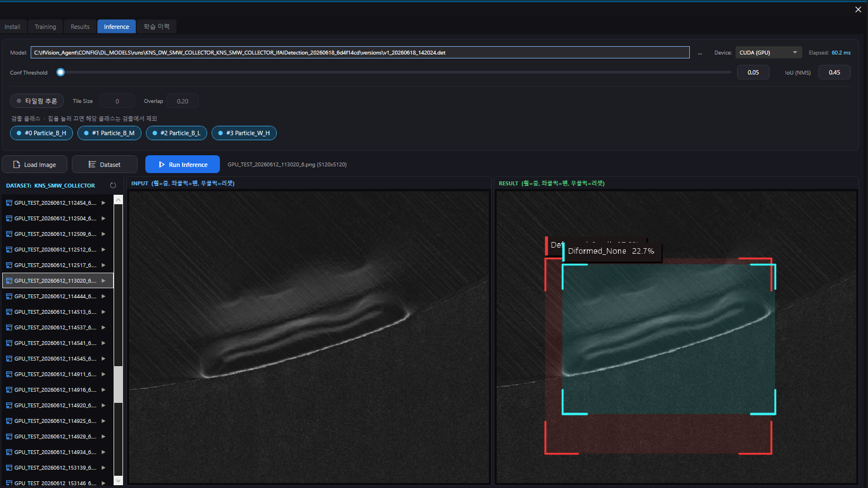This screenshot has width=868, height=488.
Task: Click the list icon in Dataset button
Action: [92, 165]
